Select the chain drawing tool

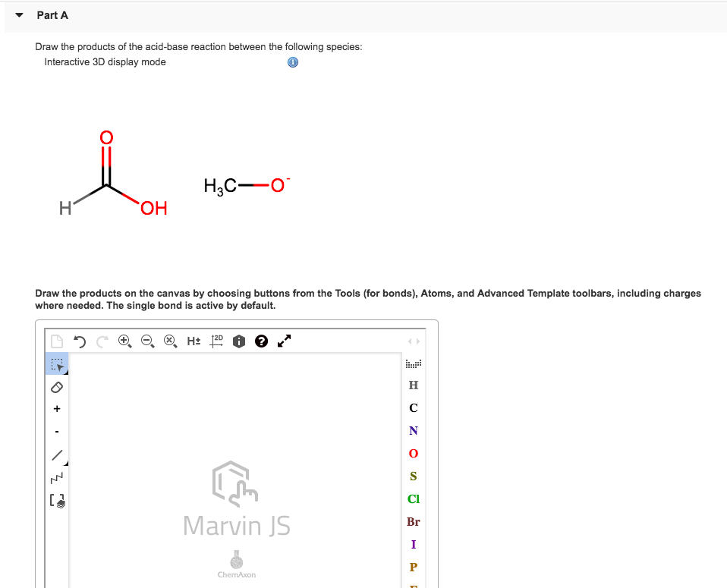(x=56, y=478)
